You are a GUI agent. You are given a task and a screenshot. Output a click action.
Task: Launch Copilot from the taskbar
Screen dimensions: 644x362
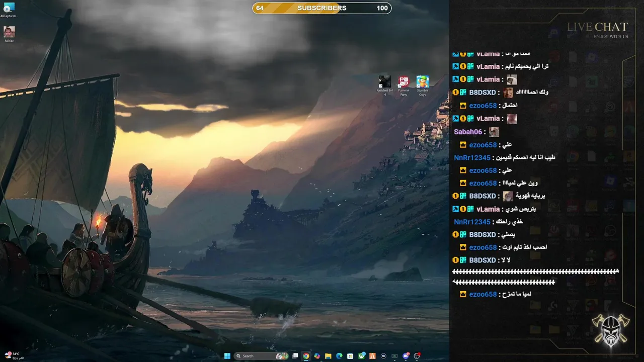point(317,356)
